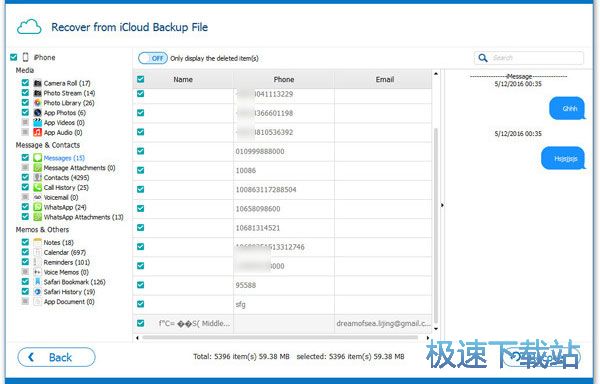Select the Hsjsjjsjs message bubble
The width and height of the screenshot is (600, 384).
(x=563, y=158)
